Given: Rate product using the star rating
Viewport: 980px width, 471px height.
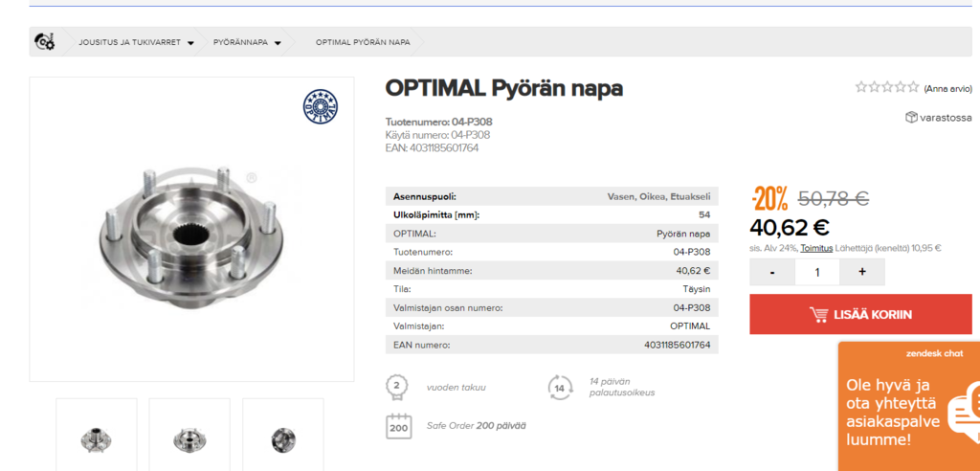Looking at the screenshot, I should click(886, 87).
